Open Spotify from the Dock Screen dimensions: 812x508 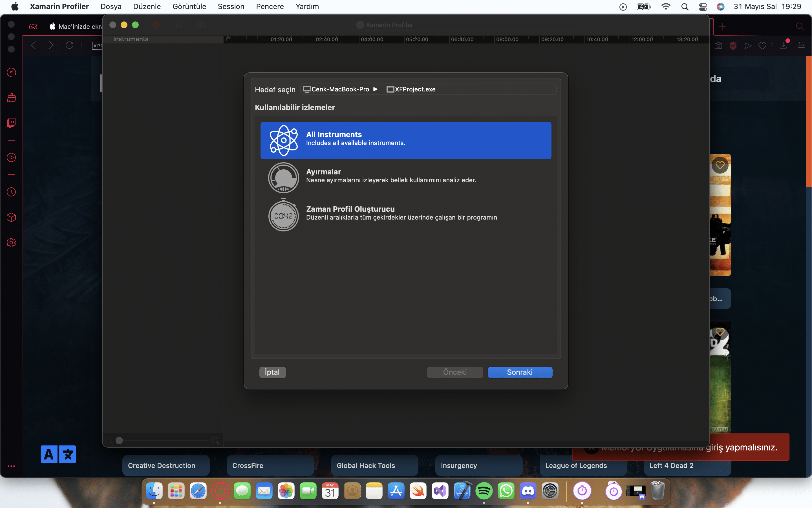pyautogui.click(x=484, y=491)
